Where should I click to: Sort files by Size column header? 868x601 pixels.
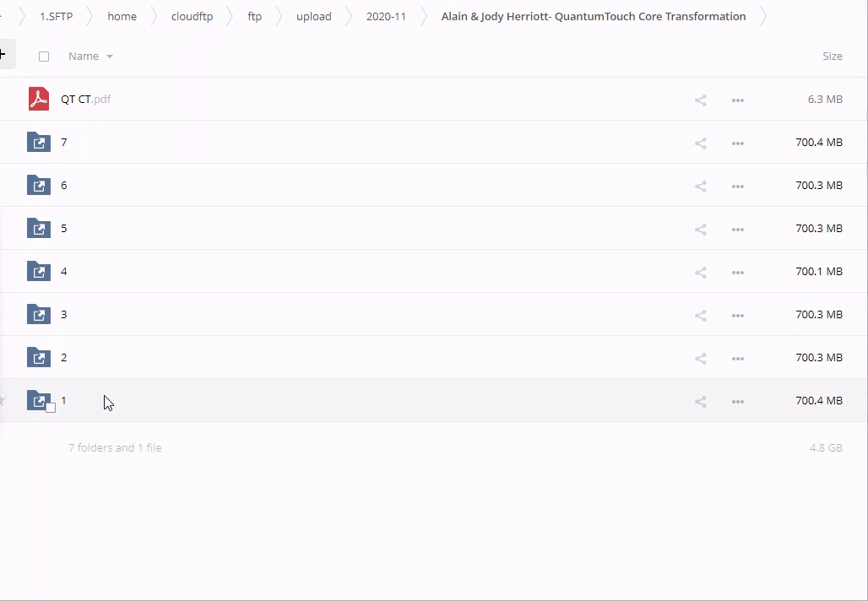(832, 57)
